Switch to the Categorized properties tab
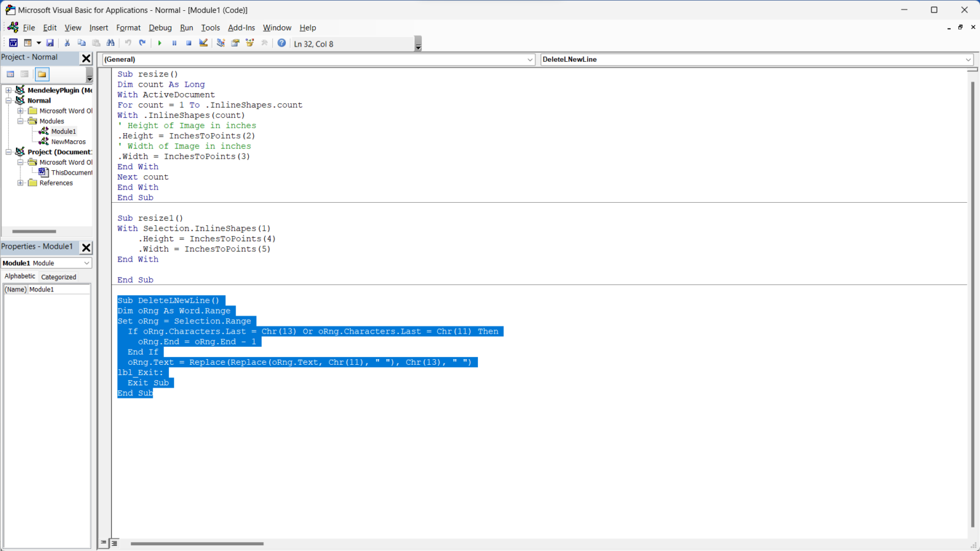The height and width of the screenshot is (551, 980). pyautogui.click(x=59, y=277)
